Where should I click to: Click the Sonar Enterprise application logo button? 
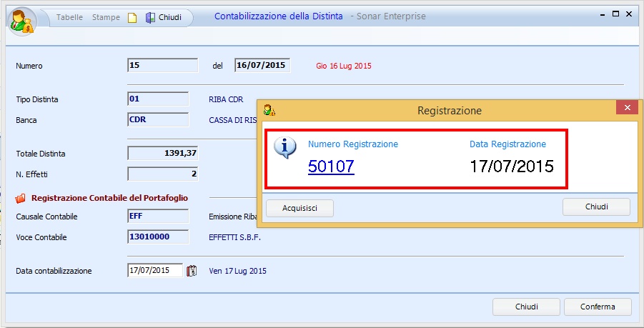(20, 19)
